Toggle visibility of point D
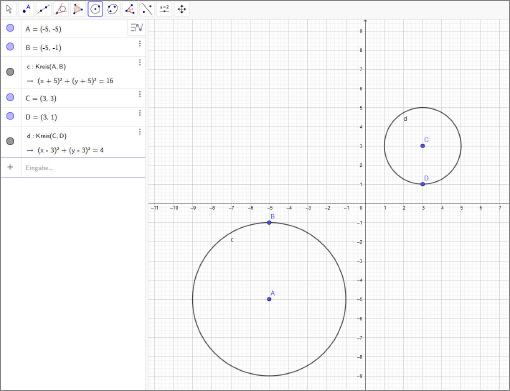The width and height of the screenshot is (510, 391). pos(10,116)
